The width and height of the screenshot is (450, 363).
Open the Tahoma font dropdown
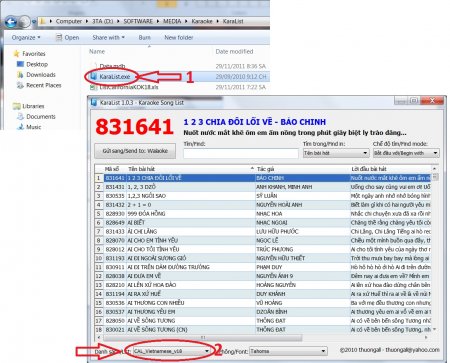click(x=288, y=351)
